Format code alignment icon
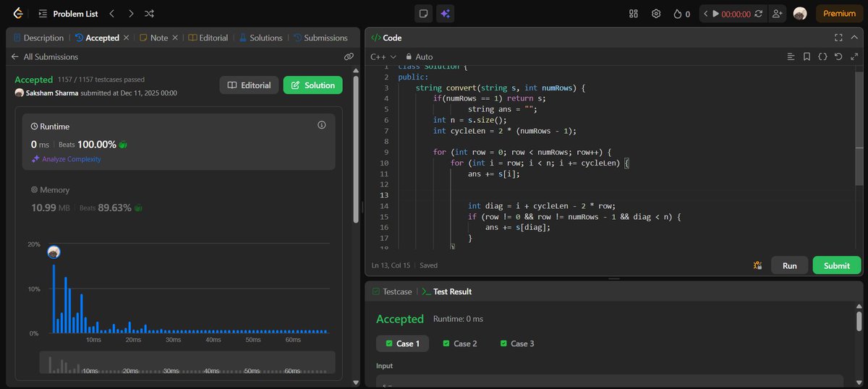The image size is (868, 389). point(791,56)
